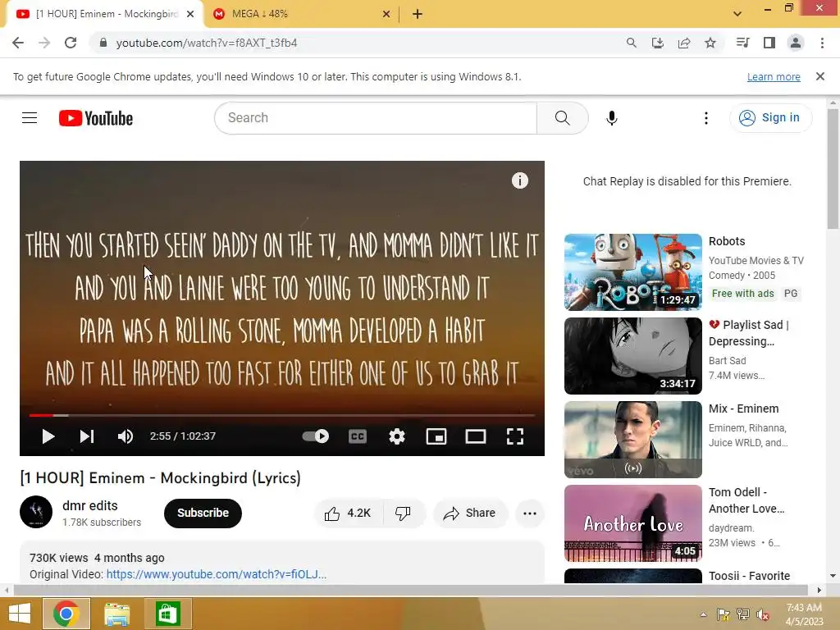Click the video info card icon

519,180
